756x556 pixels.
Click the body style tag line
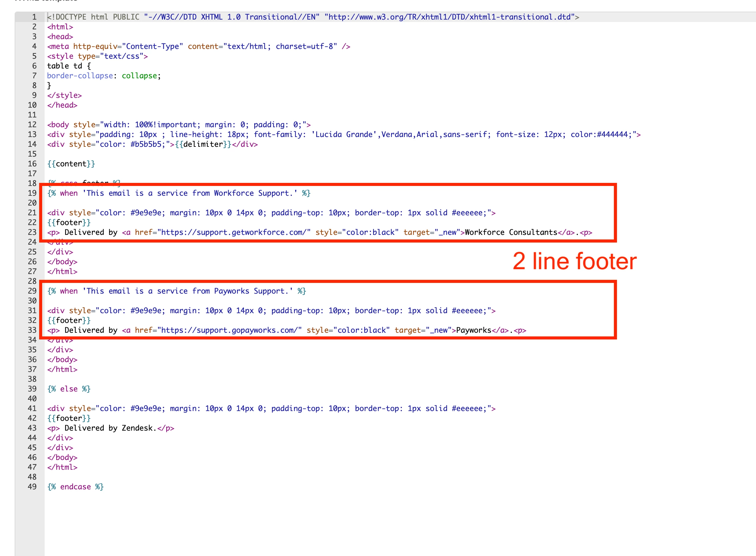(178, 125)
